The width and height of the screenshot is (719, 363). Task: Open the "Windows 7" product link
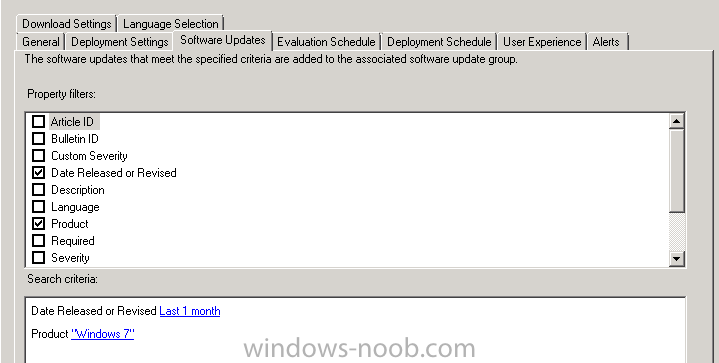click(103, 334)
